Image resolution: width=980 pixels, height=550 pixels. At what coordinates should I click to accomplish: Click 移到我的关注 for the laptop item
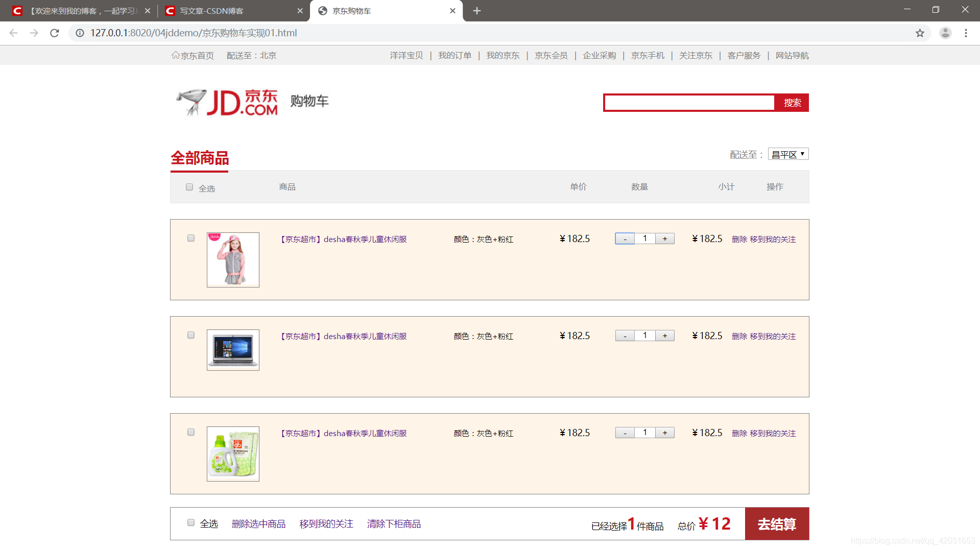pyautogui.click(x=773, y=336)
